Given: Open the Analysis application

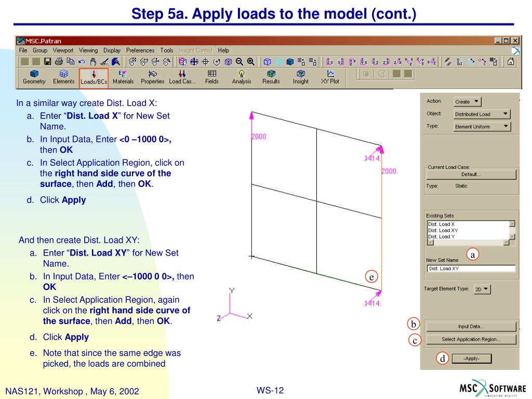Looking at the screenshot, I should [242, 77].
